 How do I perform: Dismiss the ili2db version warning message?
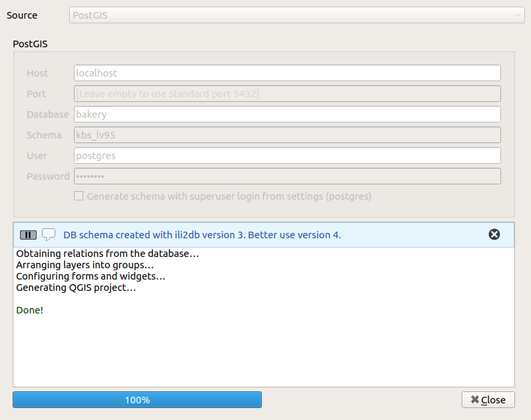(494, 234)
